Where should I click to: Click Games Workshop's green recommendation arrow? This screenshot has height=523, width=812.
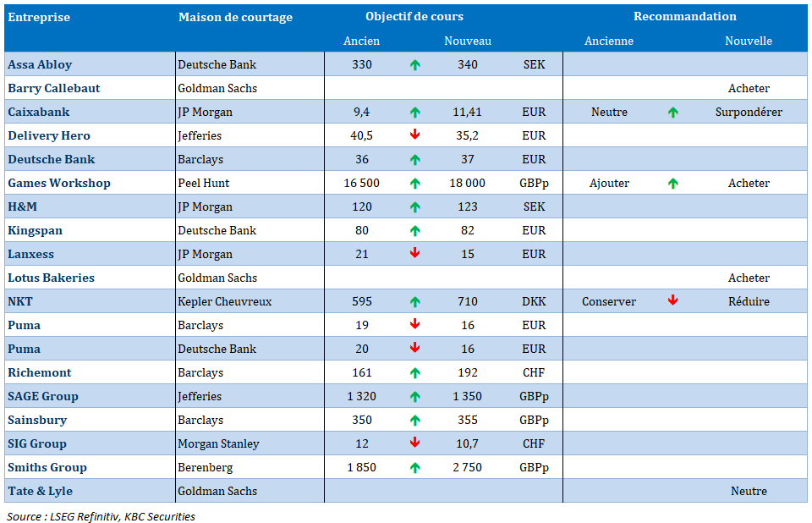pos(672,183)
